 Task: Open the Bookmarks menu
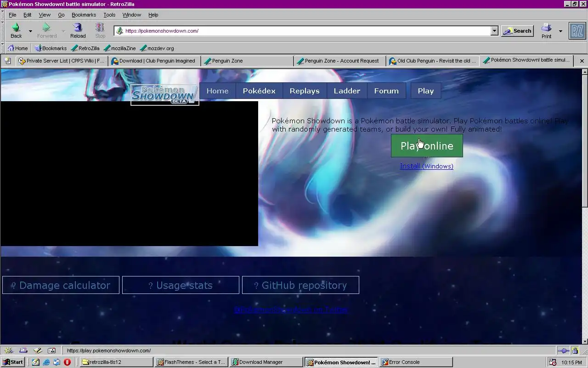[84, 15]
